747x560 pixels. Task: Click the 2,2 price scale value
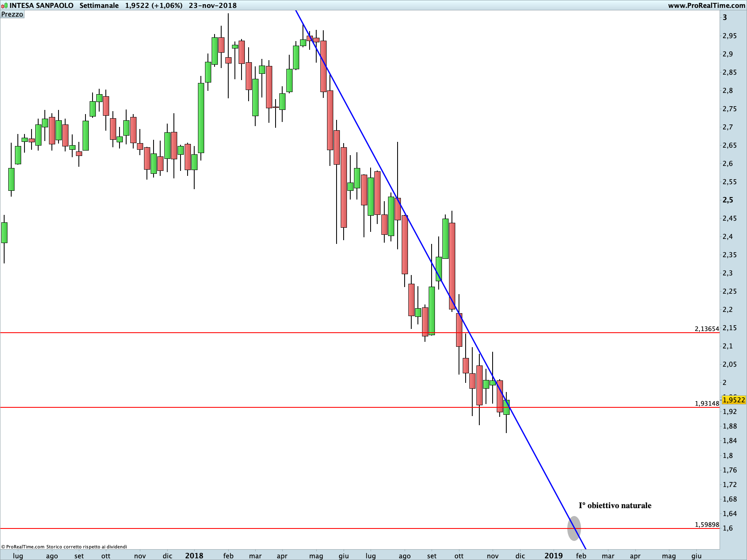tap(728, 309)
